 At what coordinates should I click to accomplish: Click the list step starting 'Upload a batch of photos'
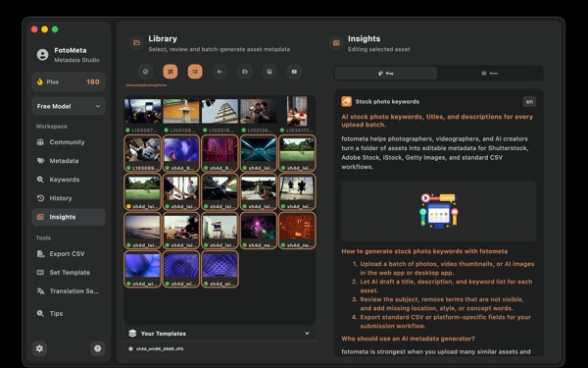click(x=447, y=268)
